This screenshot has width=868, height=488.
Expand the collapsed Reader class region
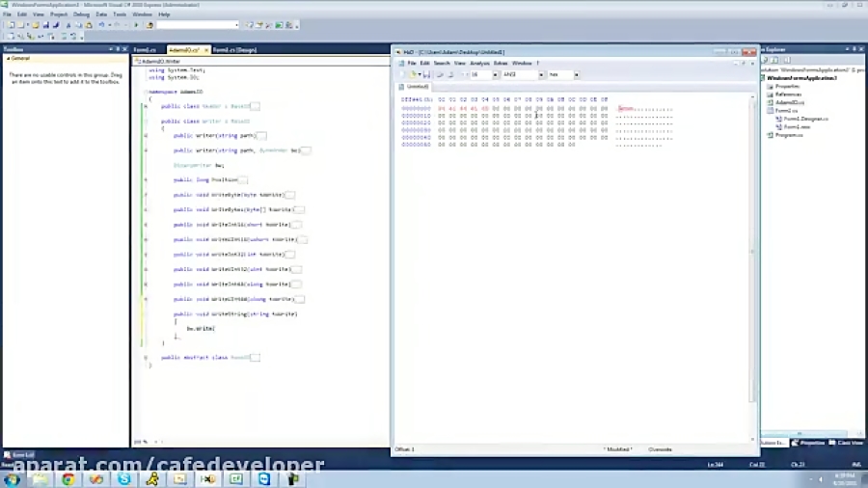146,106
